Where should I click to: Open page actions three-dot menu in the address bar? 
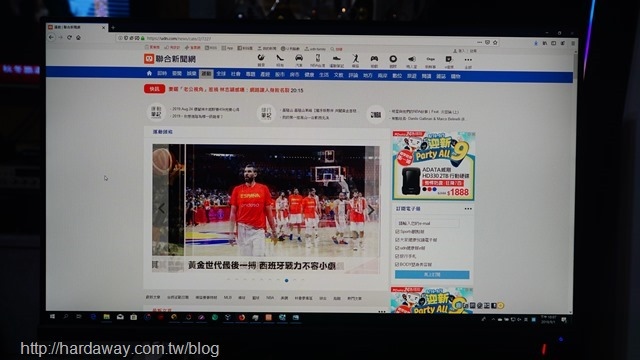(x=480, y=42)
